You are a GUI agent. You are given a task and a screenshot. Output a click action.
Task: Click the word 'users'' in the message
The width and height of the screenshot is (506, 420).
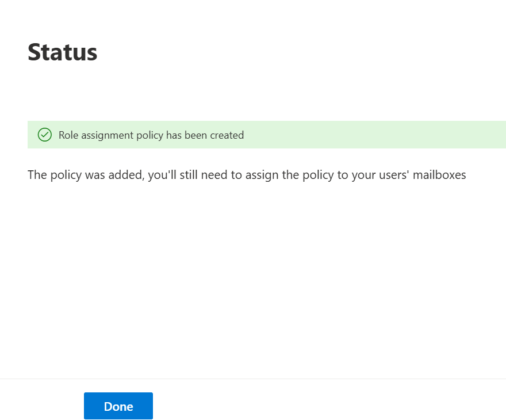(394, 175)
